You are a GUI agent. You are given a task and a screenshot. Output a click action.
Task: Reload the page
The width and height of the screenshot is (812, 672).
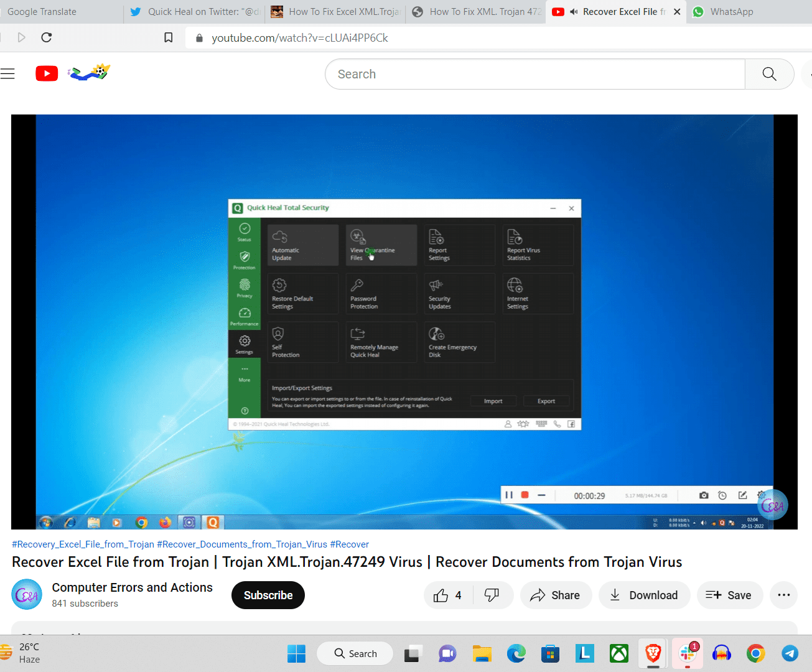[x=46, y=38]
